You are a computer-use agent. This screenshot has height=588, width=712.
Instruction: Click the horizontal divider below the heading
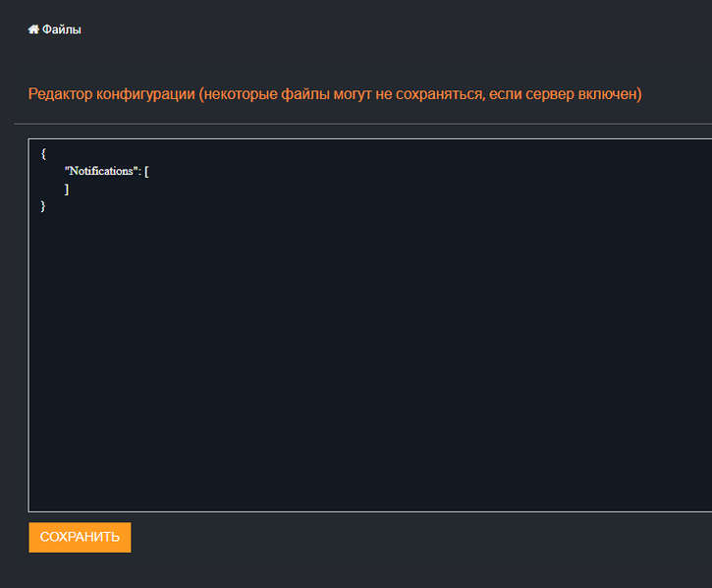(363, 125)
